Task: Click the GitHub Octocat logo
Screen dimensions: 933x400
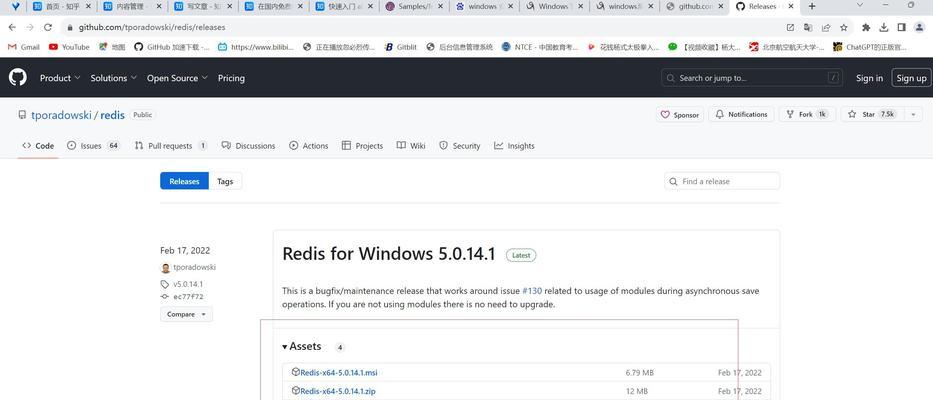Action: (x=17, y=77)
